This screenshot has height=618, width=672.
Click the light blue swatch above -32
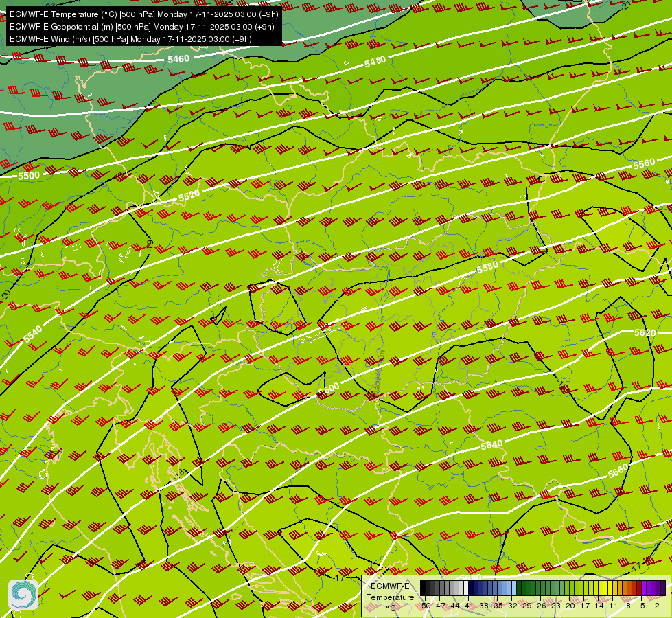[514, 588]
